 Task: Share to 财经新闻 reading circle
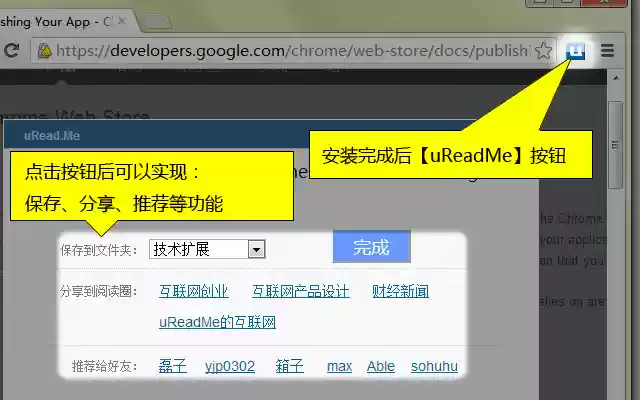click(400, 291)
